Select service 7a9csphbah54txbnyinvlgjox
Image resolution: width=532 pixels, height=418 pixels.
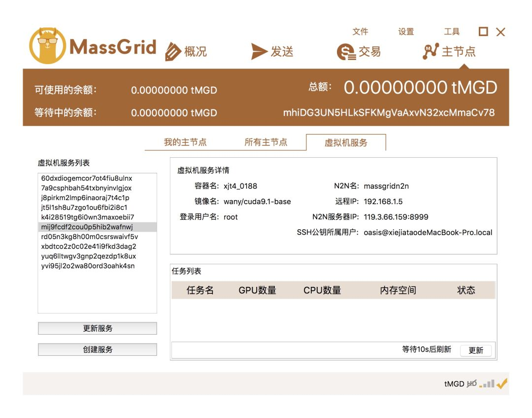97,188
